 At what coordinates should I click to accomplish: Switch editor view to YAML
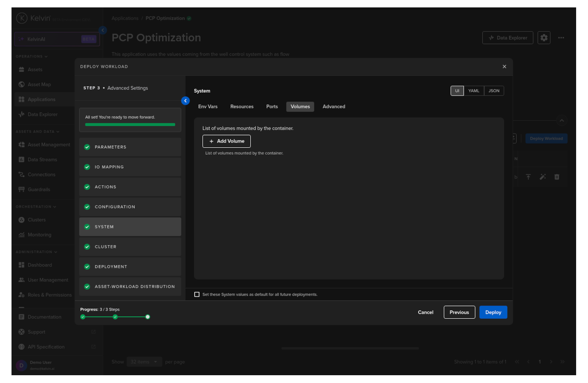[473, 91]
